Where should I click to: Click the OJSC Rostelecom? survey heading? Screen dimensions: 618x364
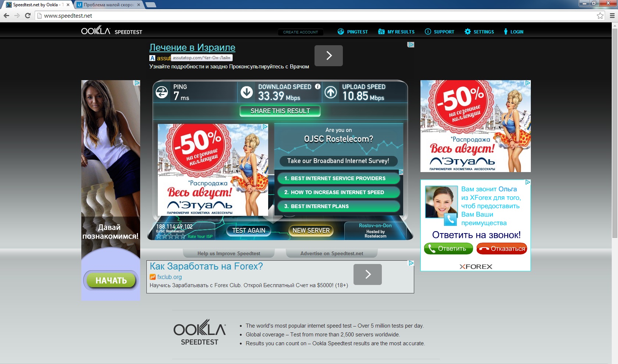pyautogui.click(x=338, y=139)
